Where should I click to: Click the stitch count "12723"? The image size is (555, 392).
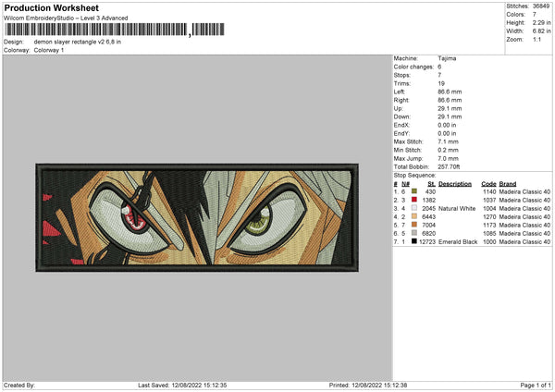(427, 241)
